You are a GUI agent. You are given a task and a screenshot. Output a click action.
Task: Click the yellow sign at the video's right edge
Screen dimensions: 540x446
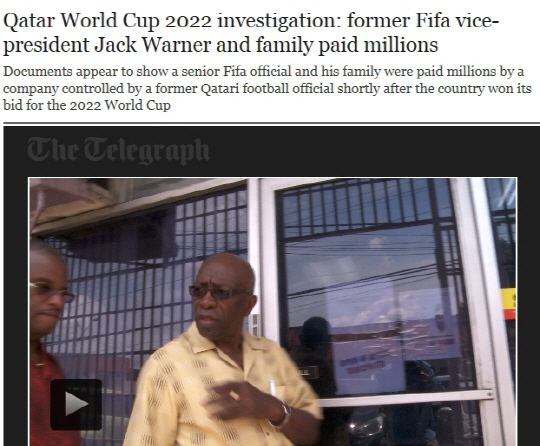pyautogui.click(x=508, y=304)
